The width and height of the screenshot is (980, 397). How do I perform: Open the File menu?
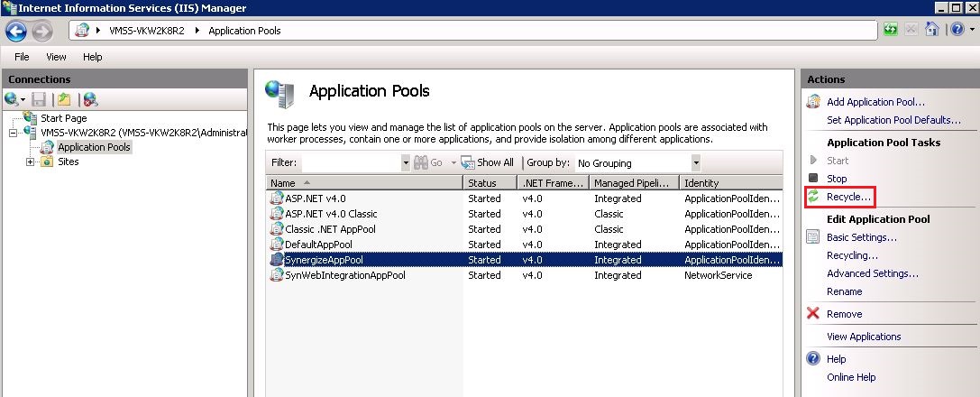click(x=22, y=57)
